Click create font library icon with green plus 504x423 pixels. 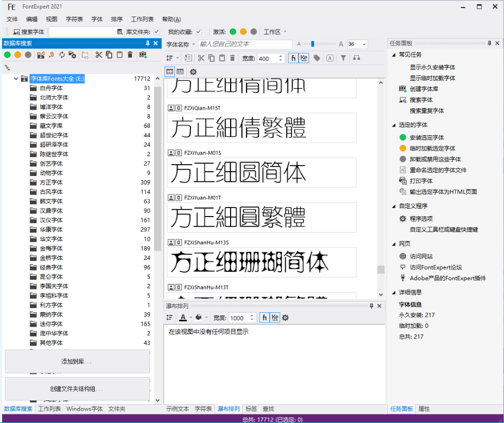pyautogui.click(x=143, y=55)
